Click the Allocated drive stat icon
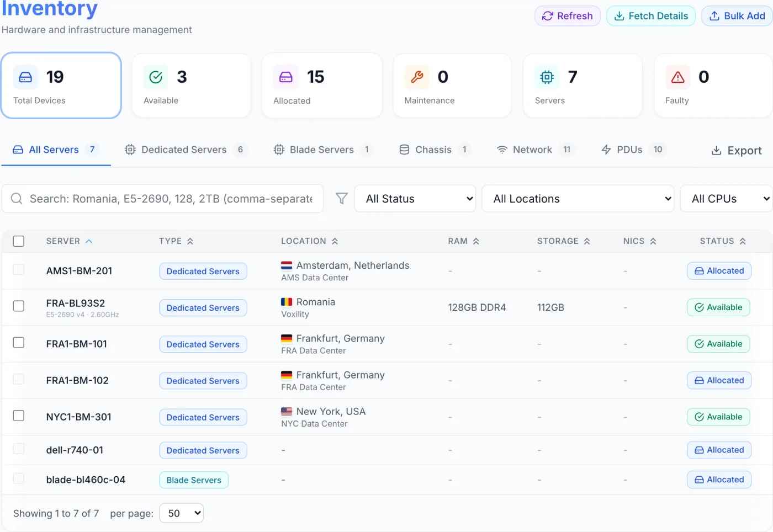Viewport: 773px width, 532px height. click(285, 77)
